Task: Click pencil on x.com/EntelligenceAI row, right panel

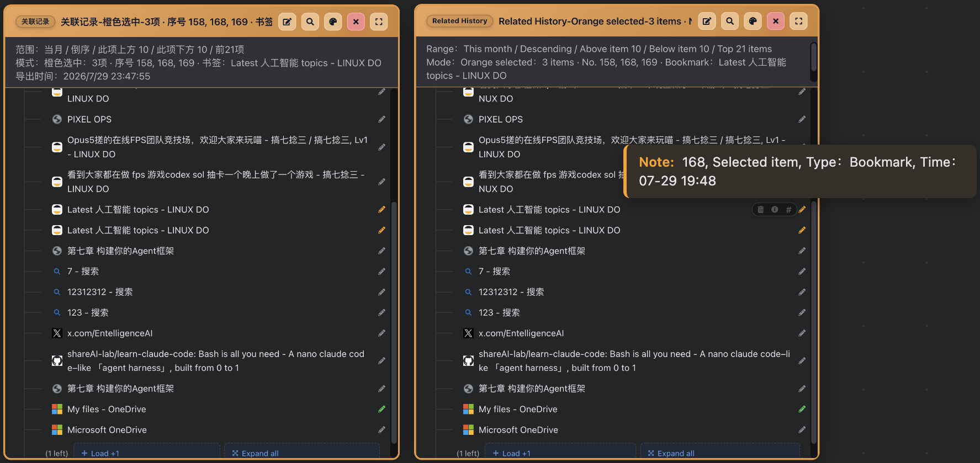Action: (x=802, y=333)
